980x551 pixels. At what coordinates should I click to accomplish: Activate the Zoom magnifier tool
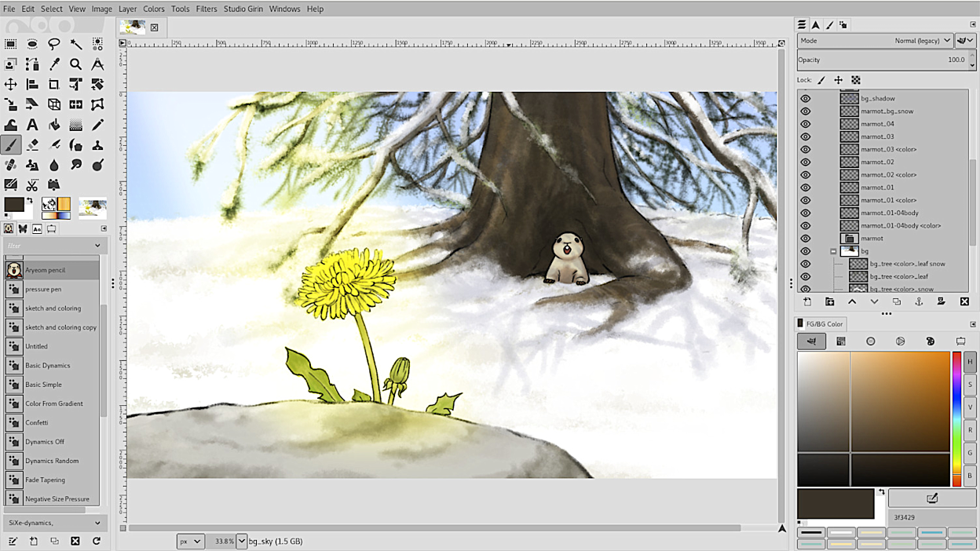point(75,64)
